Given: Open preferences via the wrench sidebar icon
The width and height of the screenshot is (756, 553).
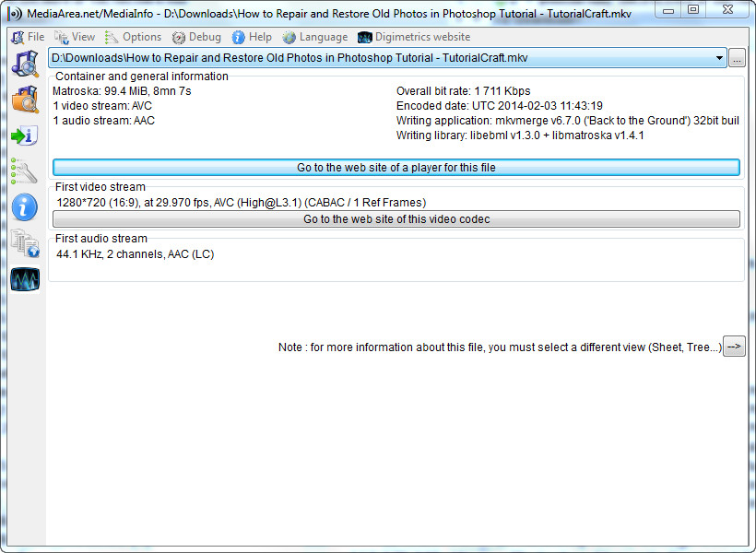Looking at the screenshot, I should (x=24, y=171).
